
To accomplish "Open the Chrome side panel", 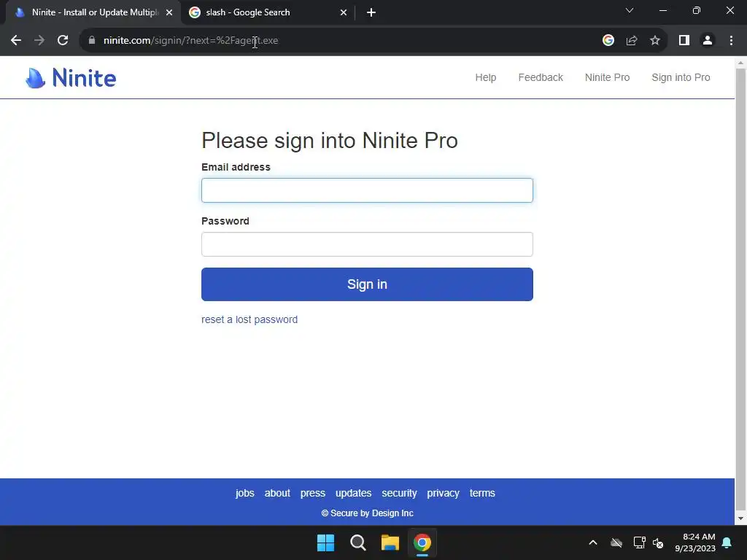I will tap(684, 41).
